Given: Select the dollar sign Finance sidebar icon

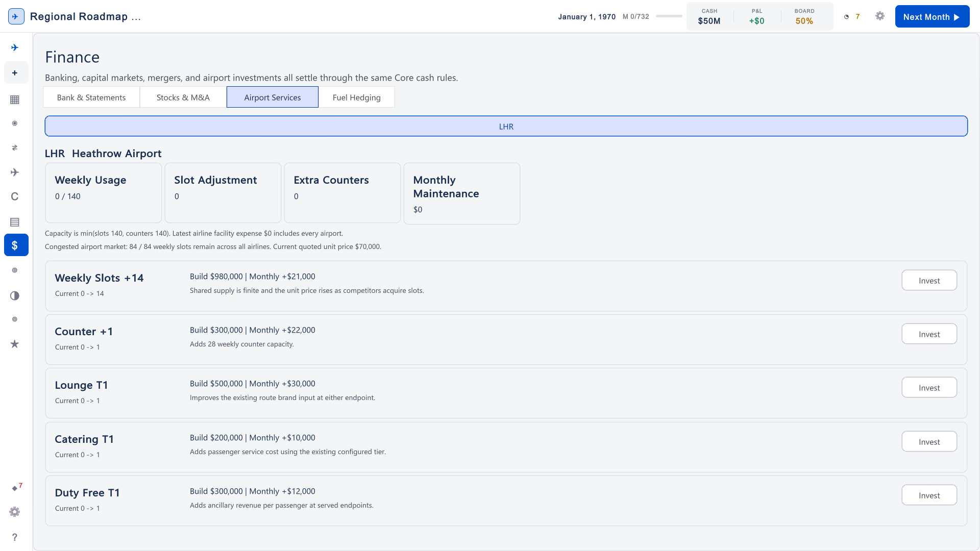Looking at the screenshot, I should pos(16,245).
